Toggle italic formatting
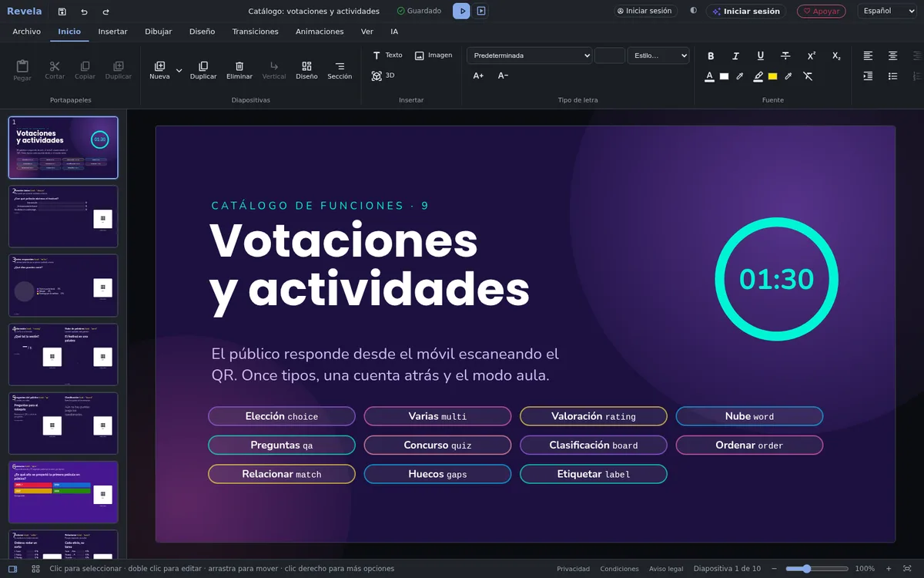 coord(735,55)
